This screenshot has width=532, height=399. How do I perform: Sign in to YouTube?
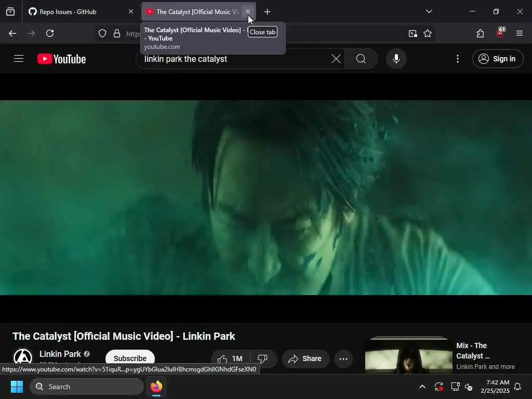[x=497, y=59]
